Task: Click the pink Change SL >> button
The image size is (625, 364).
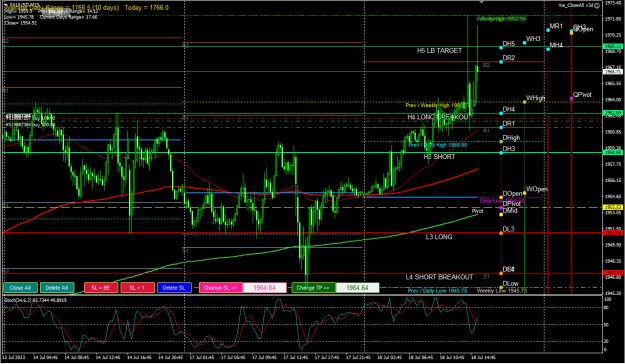Action: point(221,288)
